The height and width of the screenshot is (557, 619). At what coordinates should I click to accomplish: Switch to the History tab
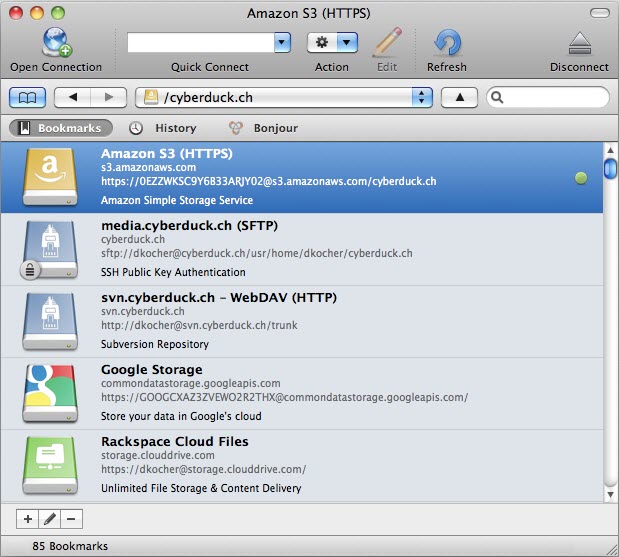coord(163,128)
